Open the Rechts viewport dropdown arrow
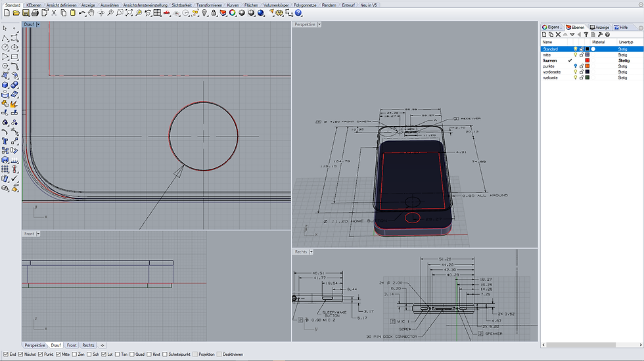644x361 pixels. 311,251
